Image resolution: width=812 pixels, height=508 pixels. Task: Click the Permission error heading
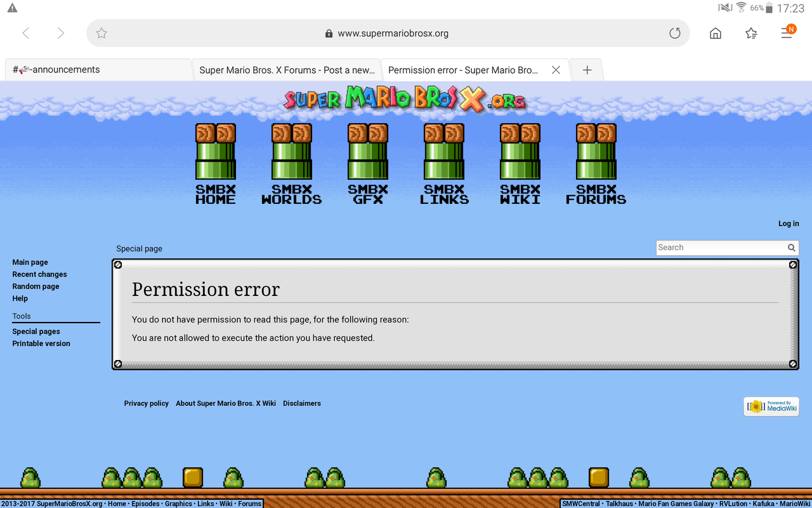(206, 290)
